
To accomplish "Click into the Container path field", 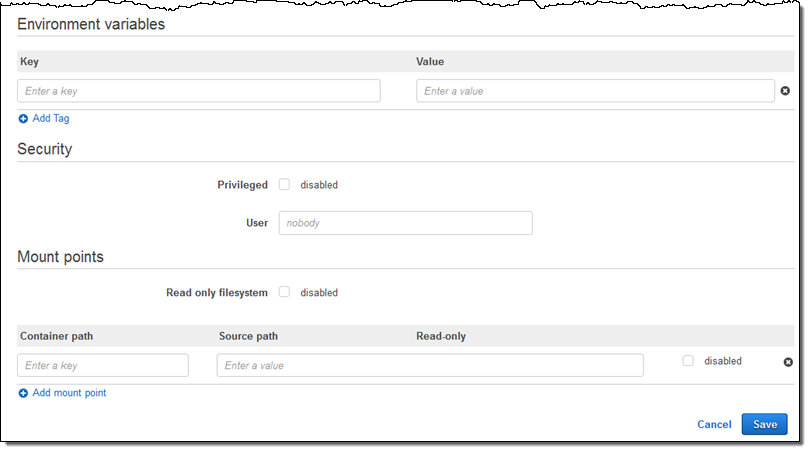I will (x=103, y=365).
